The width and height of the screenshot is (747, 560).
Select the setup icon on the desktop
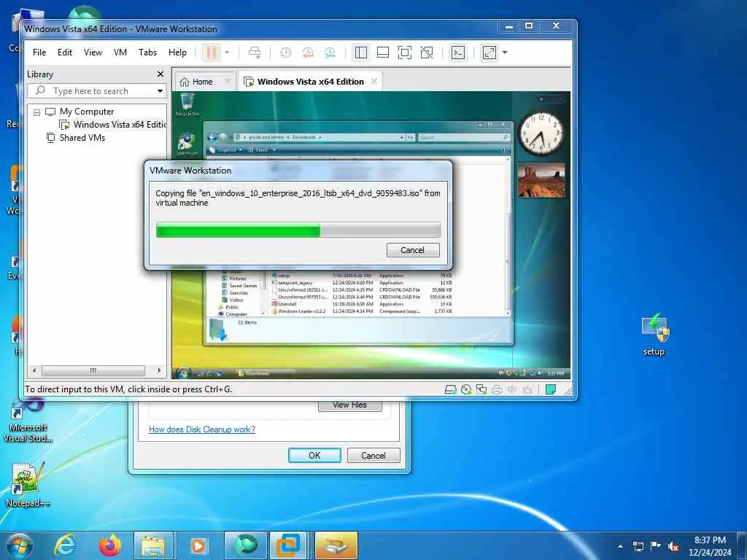coord(654,335)
